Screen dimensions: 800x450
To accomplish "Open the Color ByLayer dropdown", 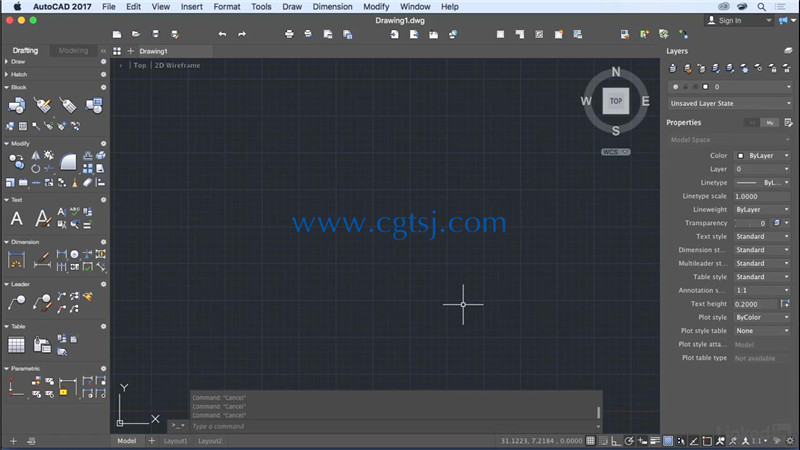I will click(x=763, y=156).
